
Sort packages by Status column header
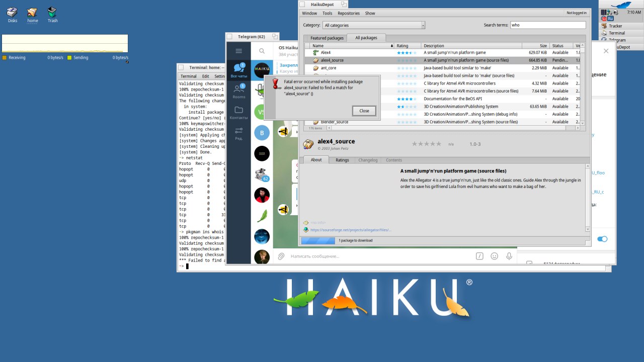pos(561,46)
